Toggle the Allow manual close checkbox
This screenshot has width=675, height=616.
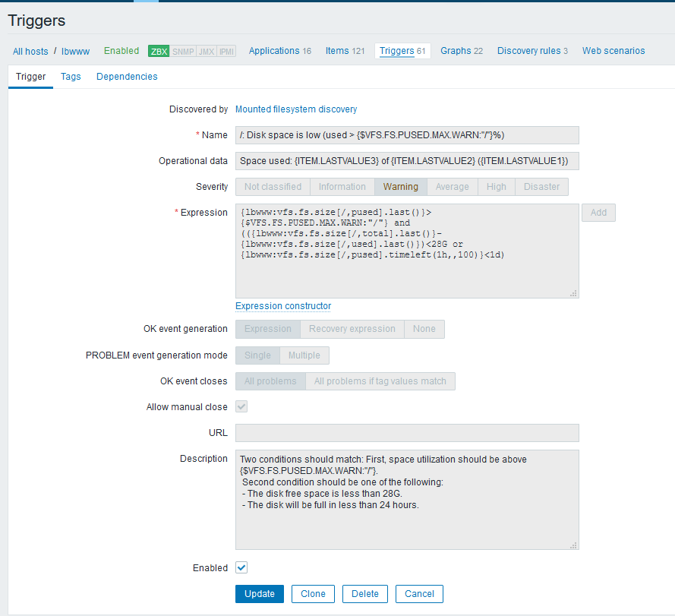tap(241, 406)
